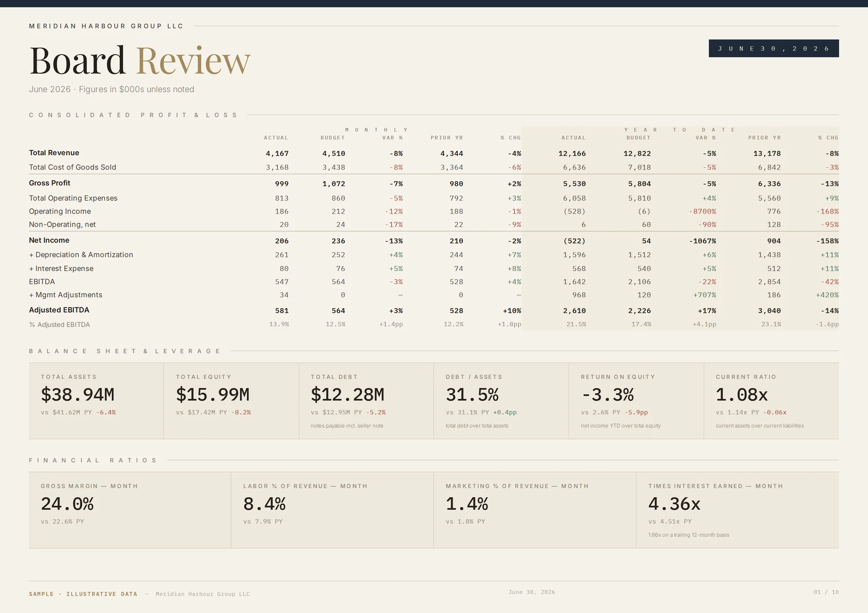Click Operating Income YTD actual (528)
The height and width of the screenshot is (613, 868).
pyautogui.click(x=574, y=211)
